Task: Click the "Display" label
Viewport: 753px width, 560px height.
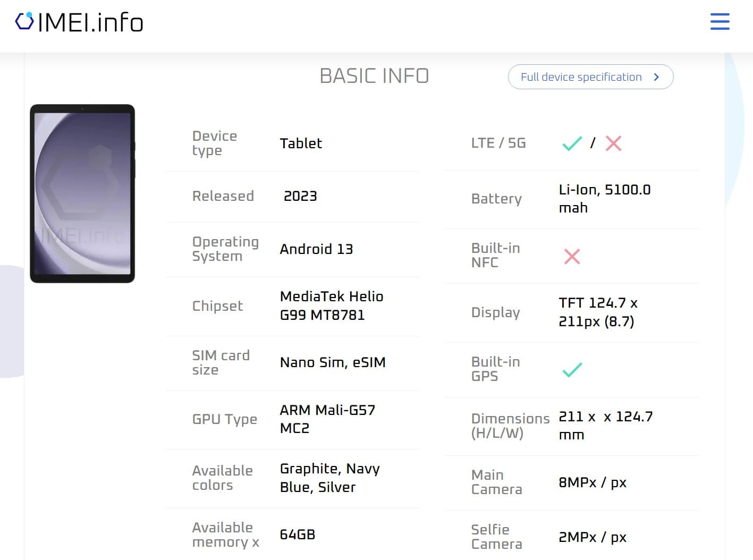Action: point(495,312)
